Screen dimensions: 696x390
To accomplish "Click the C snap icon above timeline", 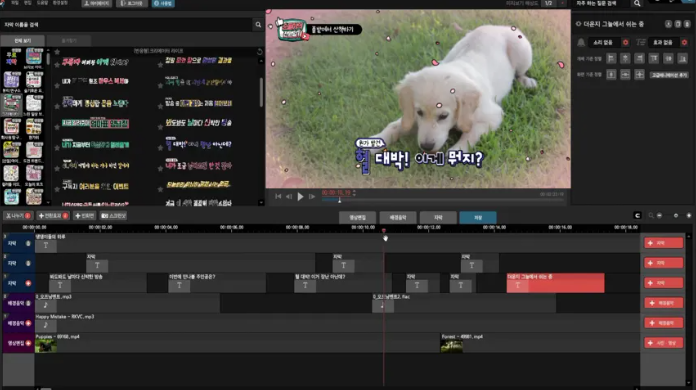I will [x=637, y=216].
